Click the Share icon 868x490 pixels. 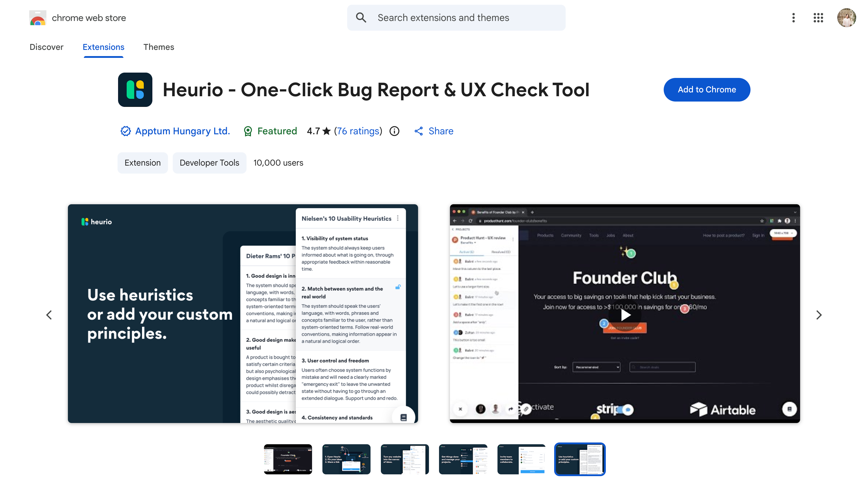[419, 131]
